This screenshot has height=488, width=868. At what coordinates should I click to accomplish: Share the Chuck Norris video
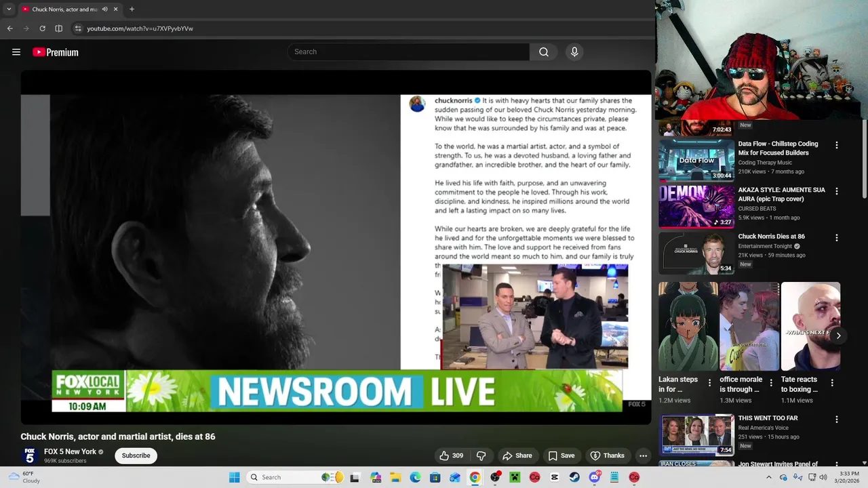coord(517,455)
